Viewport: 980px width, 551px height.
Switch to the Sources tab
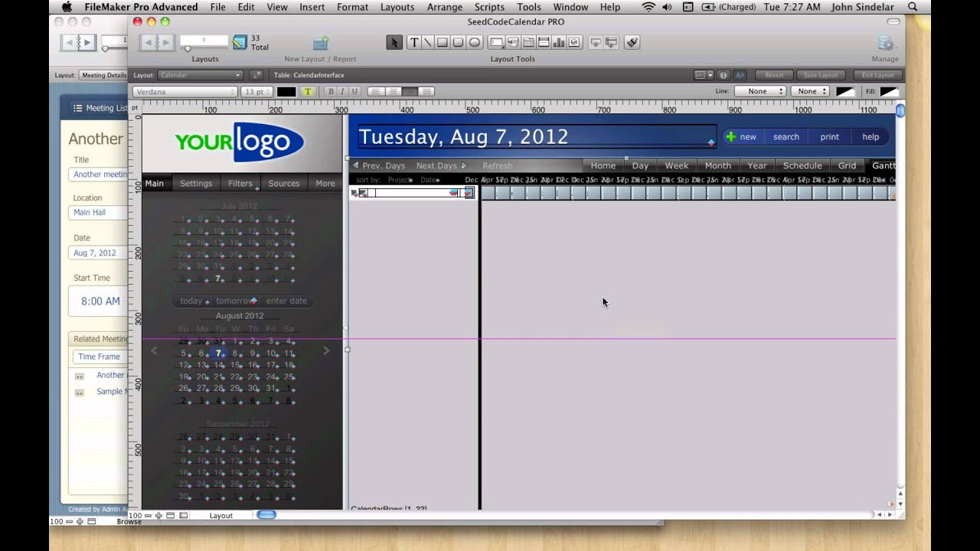click(284, 183)
